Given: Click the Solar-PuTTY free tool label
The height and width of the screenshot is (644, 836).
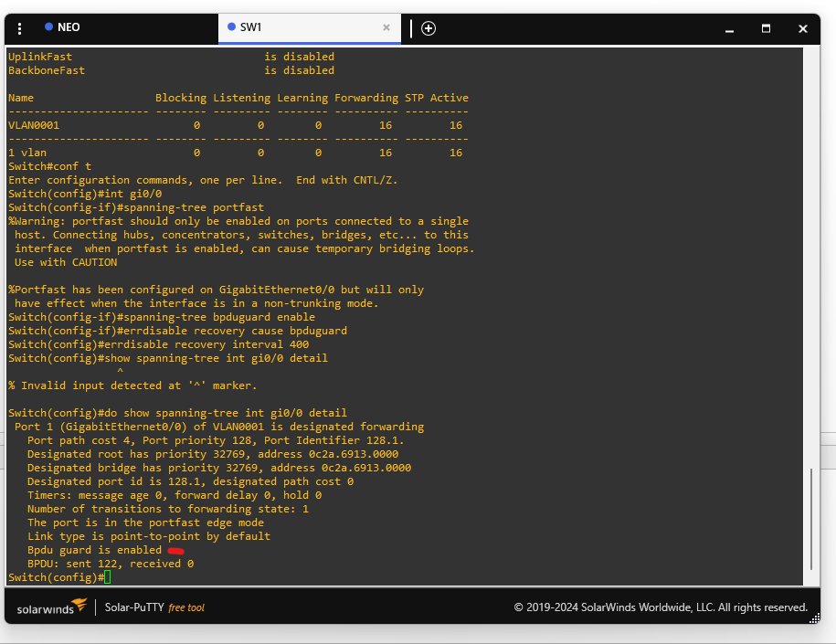Looking at the screenshot, I should [154, 607].
